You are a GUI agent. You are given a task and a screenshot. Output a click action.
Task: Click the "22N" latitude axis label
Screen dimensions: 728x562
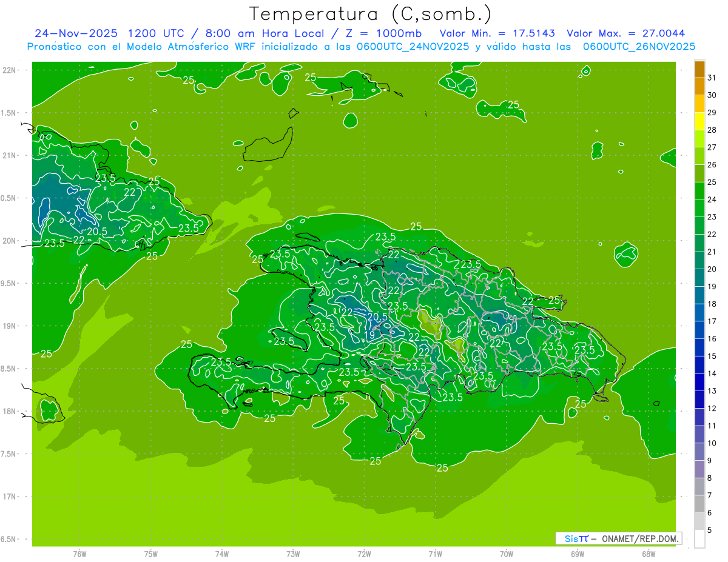(10, 70)
